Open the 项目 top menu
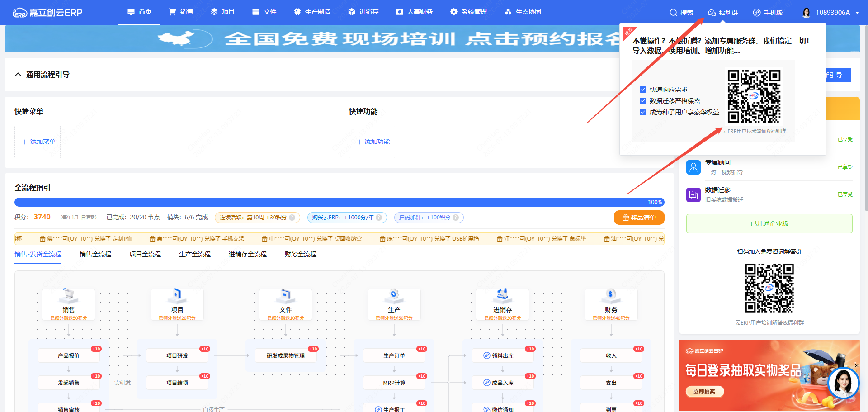This screenshot has height=412, width=868. coord(222,12)
